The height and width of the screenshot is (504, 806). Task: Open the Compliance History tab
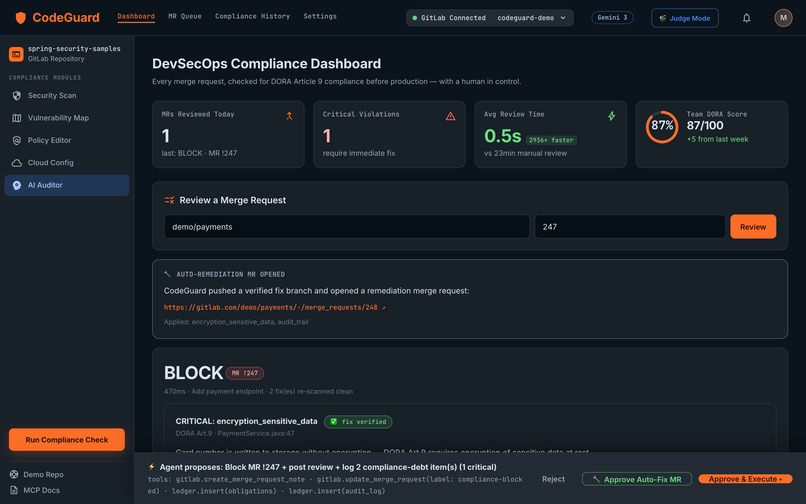pyautogui.click(x=252, y=16)
